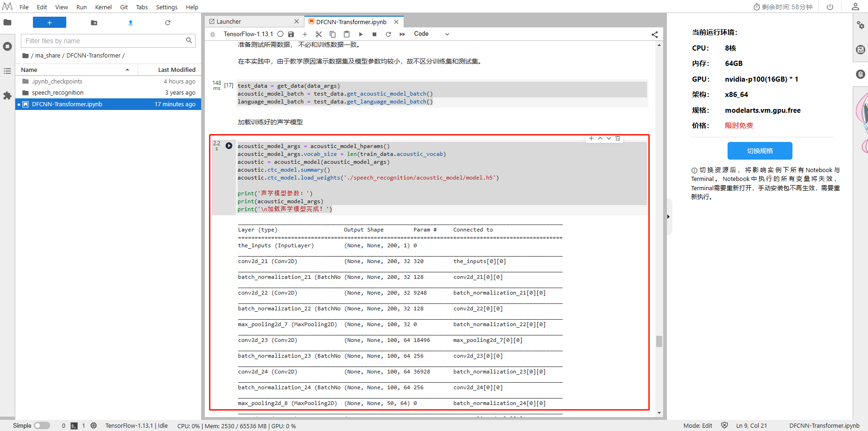The image size is (868, 431).
Task: Restart the kernel with the circular arrow
Action: (388, 34)
